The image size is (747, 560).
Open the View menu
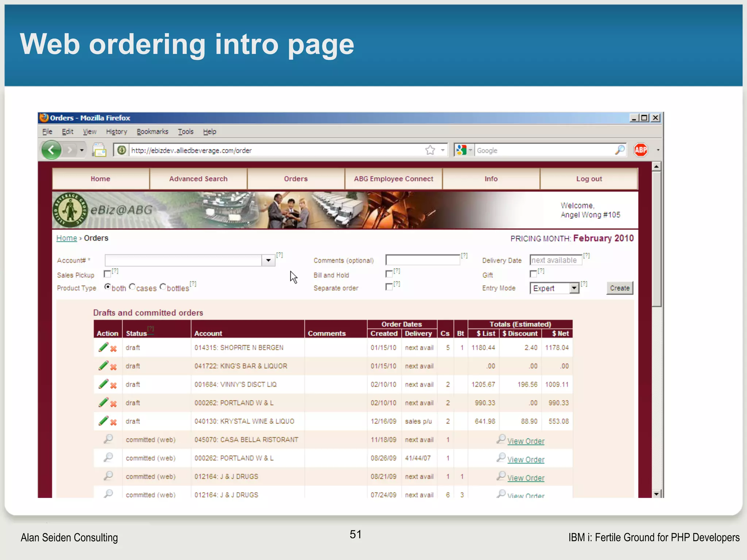click(x=90, y=132)
